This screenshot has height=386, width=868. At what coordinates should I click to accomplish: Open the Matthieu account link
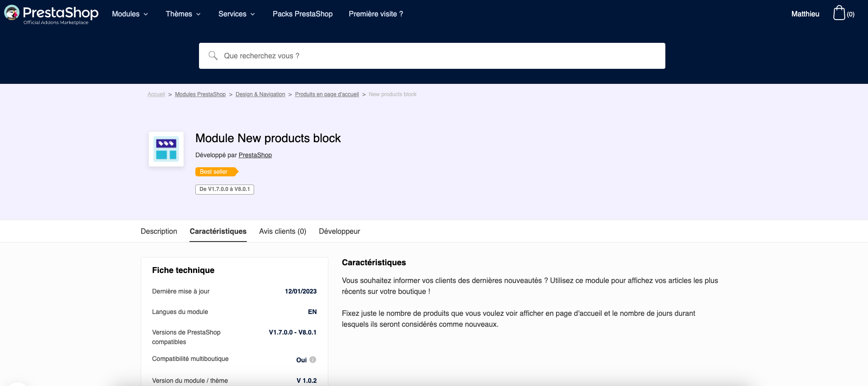pyautogui.click(x=805, y=14)
